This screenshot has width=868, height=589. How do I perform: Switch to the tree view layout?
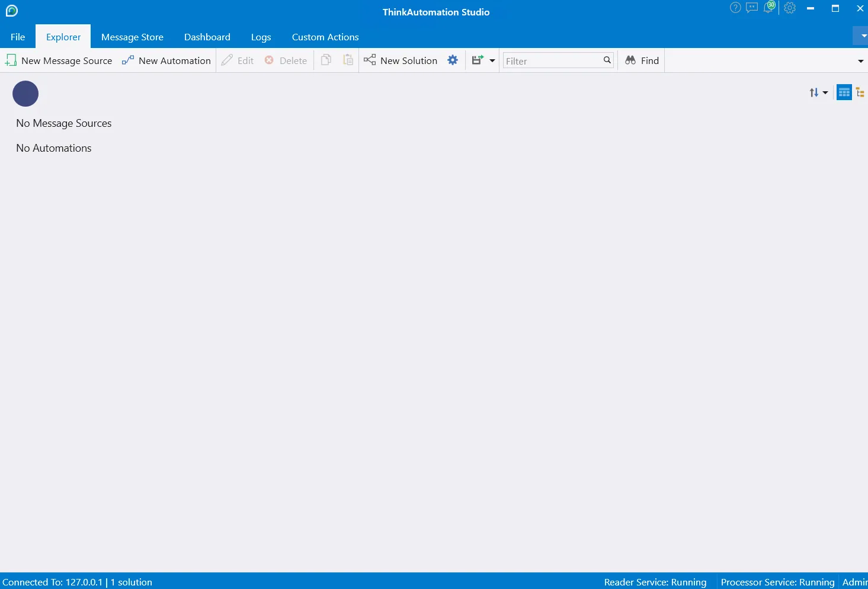(x=860, y=92)
